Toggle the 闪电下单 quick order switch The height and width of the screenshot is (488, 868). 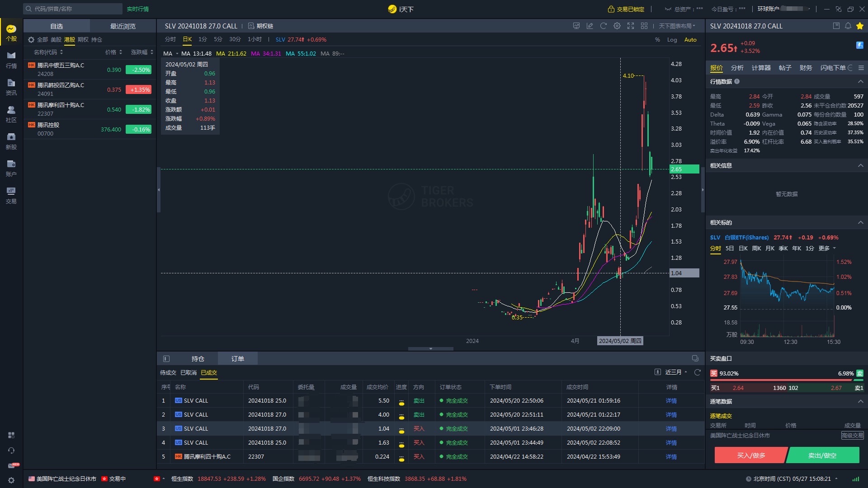(850, 68)
